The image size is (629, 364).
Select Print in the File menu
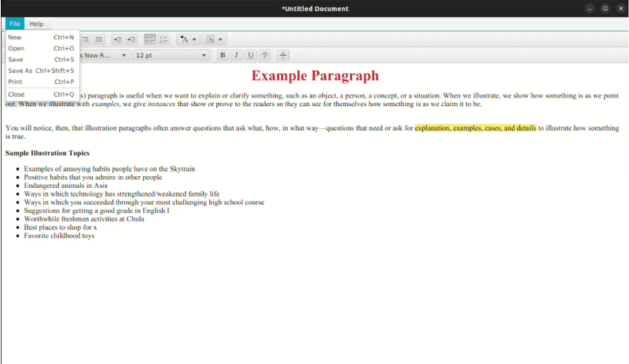pos(15,82)
